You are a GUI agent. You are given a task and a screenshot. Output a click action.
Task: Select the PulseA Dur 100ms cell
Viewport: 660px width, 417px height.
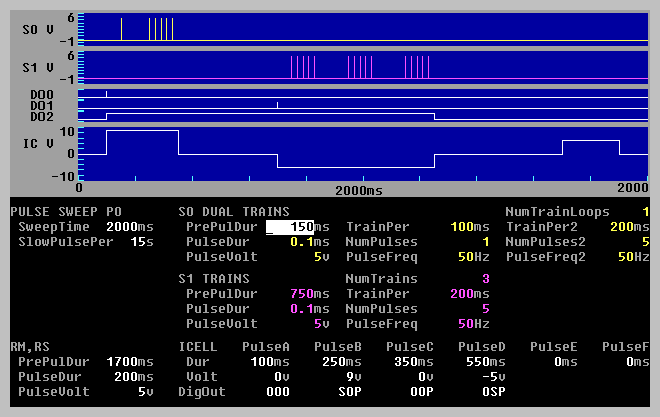(x=270, y=362)
